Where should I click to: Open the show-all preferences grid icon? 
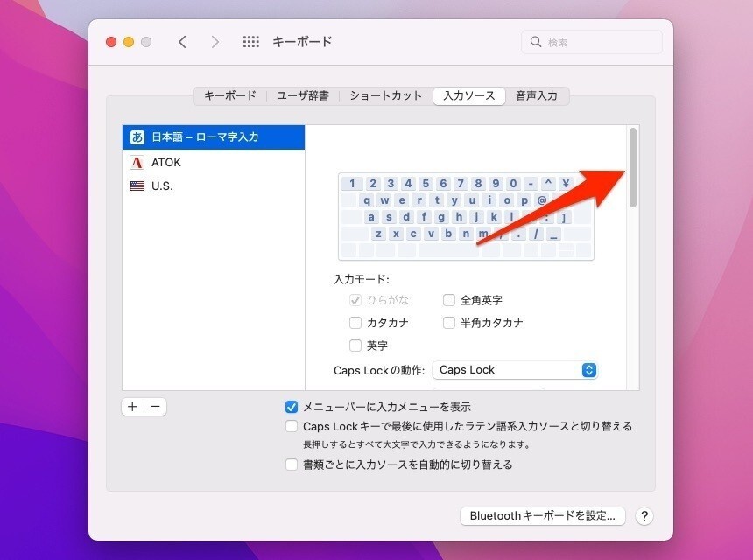point(250,41)
